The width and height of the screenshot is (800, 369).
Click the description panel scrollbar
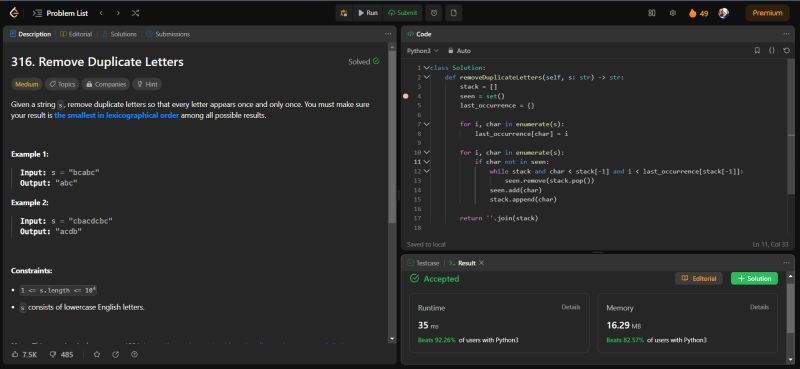click(x=392, y=137)
